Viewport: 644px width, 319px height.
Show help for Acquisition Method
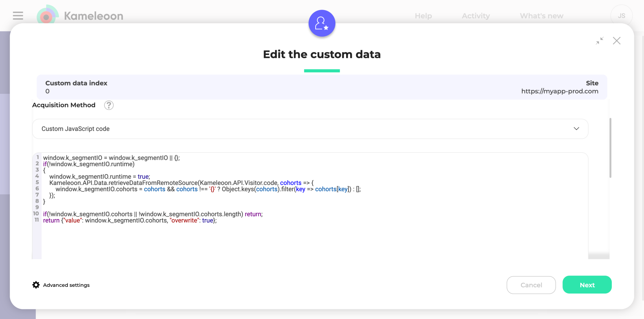pos(109,105)
